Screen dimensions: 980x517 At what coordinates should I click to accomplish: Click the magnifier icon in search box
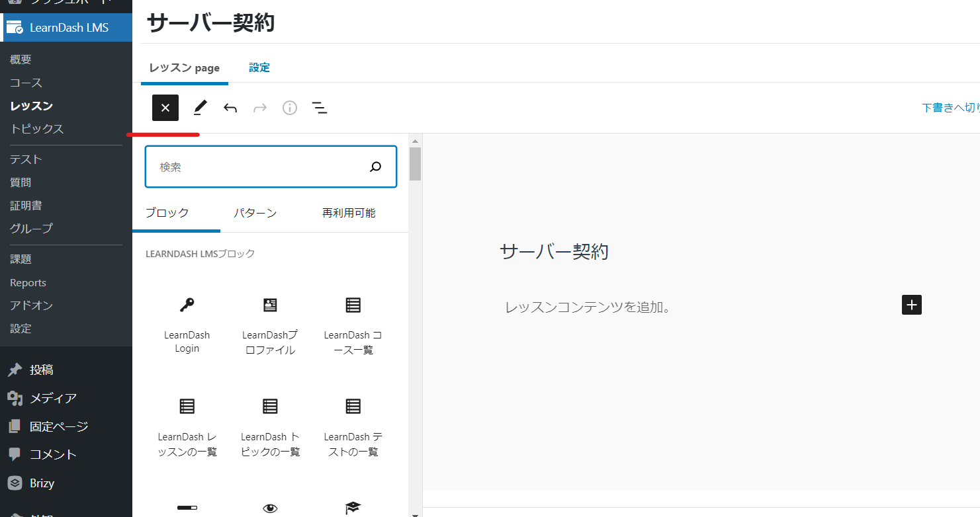point(375,167)
